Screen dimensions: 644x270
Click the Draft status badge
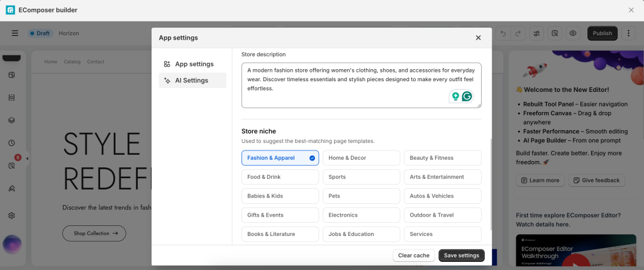pyautogui.click(x=40, y=33)
